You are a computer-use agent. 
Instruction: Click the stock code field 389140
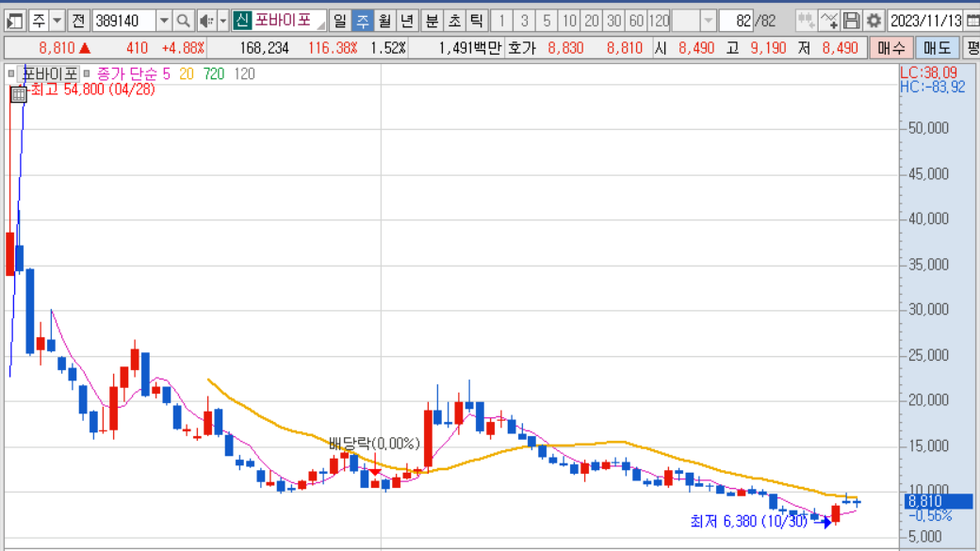pos(124,22)
